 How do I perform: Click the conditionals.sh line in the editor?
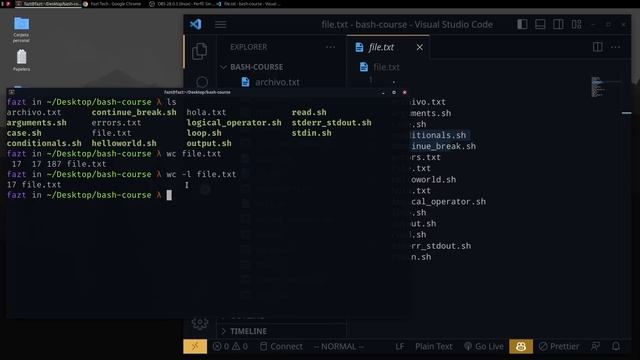pyautogui.click(x=438, y=135)
